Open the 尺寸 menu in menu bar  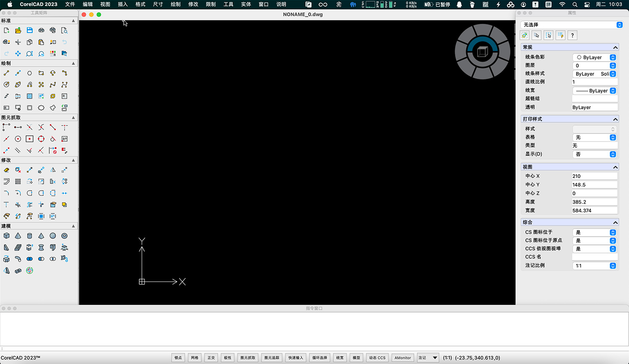click(x=158, y=5)
